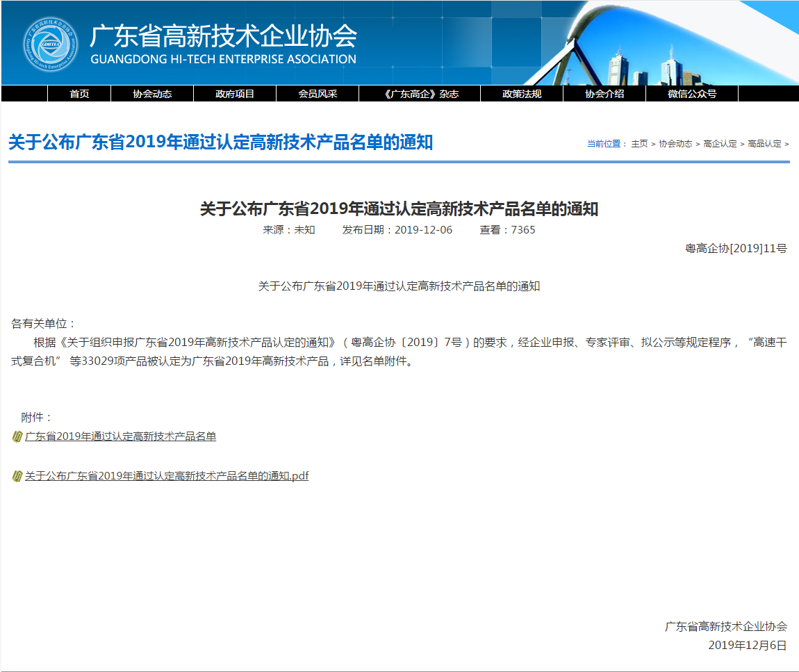Click the icon beside 广东省2019年通过认定高新技术产品名单 attachment
The width and height of the screenshot is (799, 672).
pyautogui.click(x=17, y=436)
